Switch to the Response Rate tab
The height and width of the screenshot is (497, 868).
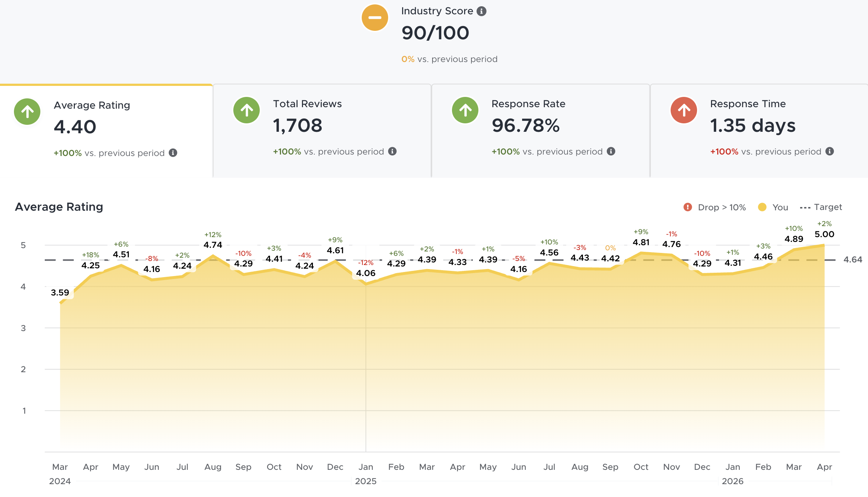pyautogui.click(x=541, y=128)
